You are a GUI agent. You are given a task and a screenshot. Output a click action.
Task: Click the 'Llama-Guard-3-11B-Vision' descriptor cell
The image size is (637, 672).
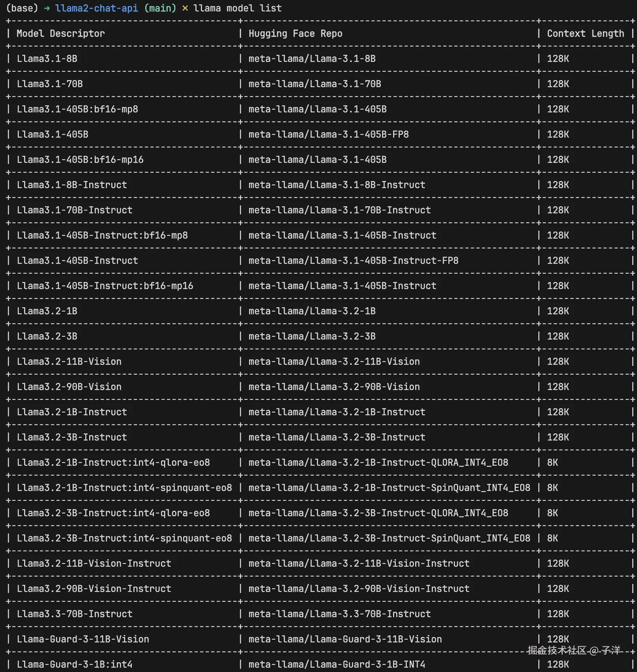(x=83, y=639)
